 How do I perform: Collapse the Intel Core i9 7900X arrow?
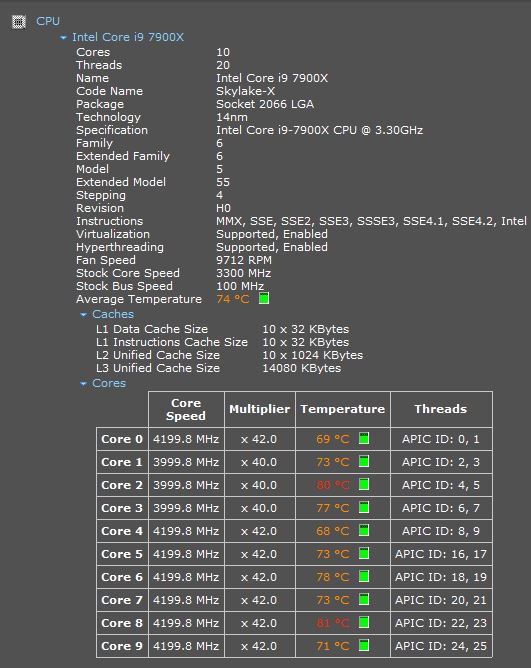tap(63, 38)
